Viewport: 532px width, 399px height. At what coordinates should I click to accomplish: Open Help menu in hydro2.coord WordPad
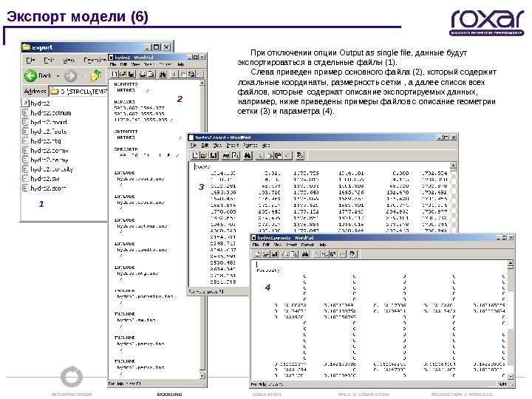click(266, 146)
